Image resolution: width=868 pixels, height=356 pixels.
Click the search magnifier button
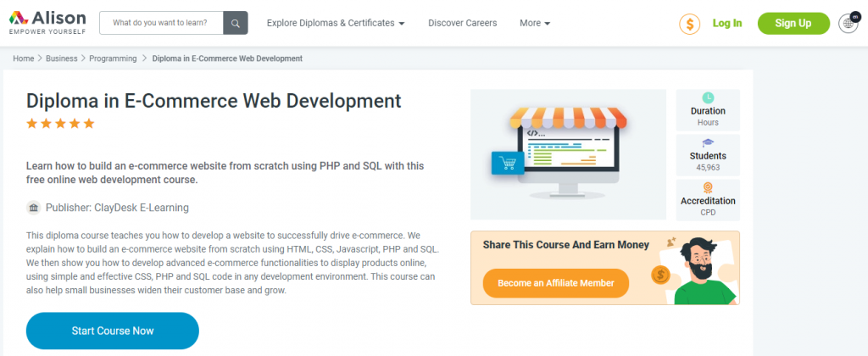coord(236,23)
